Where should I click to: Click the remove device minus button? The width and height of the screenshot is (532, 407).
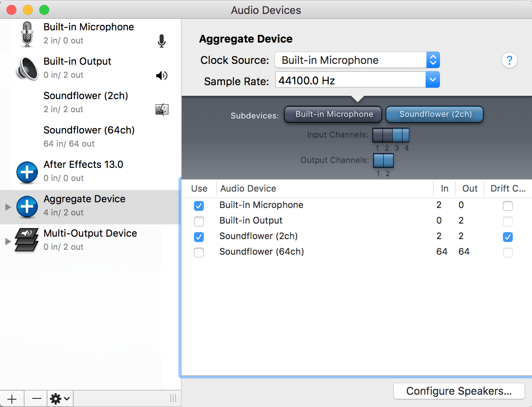[x=37, y=398]
